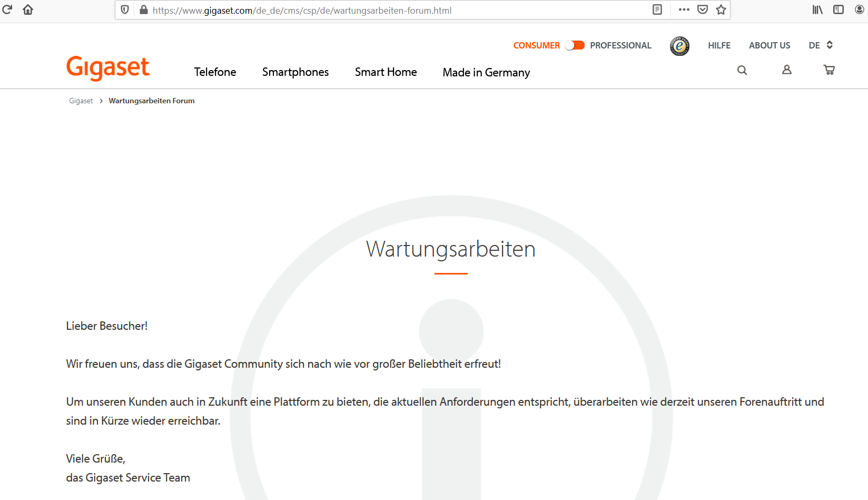Open the shopping cart icon
Screen dimensions: 868x500
click(x=829, y=70)
